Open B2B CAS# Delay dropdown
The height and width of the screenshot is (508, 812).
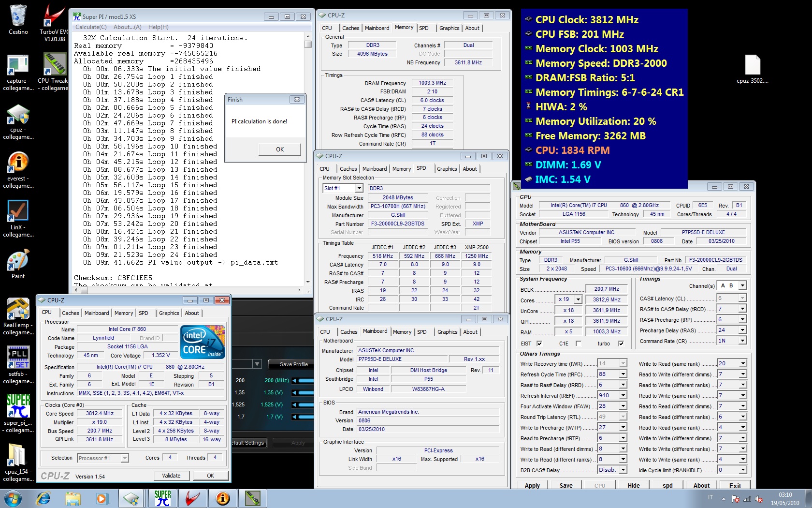pyautogui.click(x=623, y=470)
